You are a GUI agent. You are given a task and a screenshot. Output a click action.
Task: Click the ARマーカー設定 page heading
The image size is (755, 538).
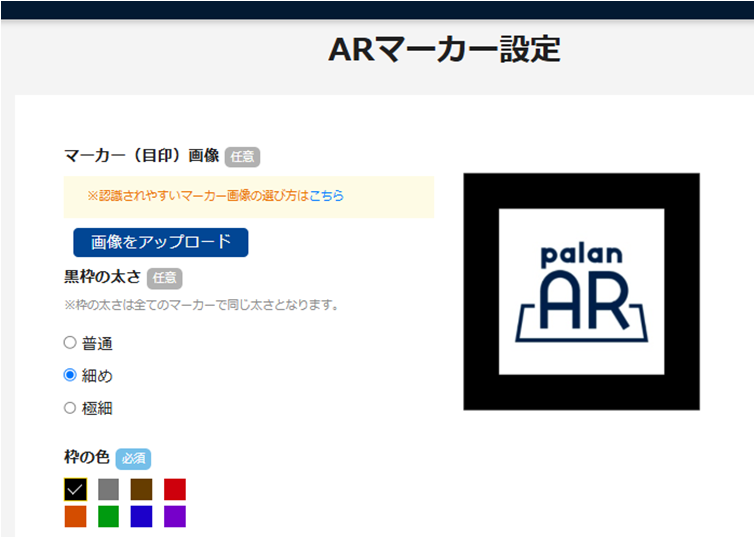[444, 49]
